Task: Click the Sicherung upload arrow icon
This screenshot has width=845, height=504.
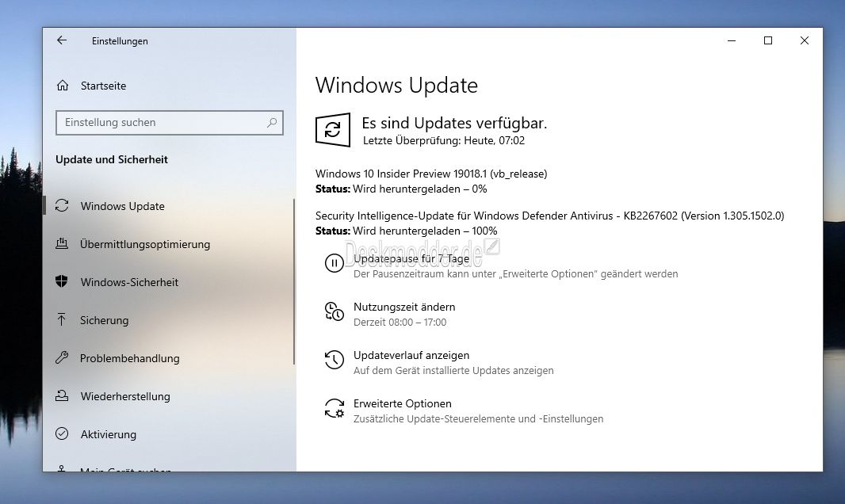Action: [x=62, y=320]
